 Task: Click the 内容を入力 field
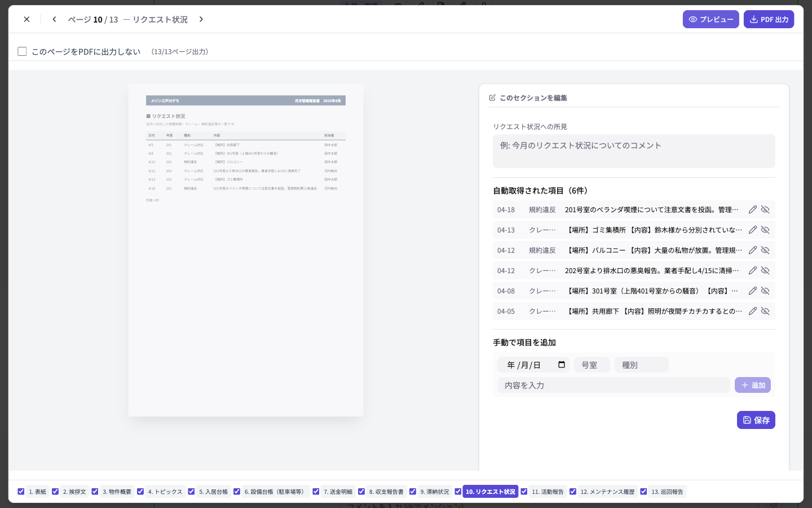pyautogui.click(x=614, y=385)
